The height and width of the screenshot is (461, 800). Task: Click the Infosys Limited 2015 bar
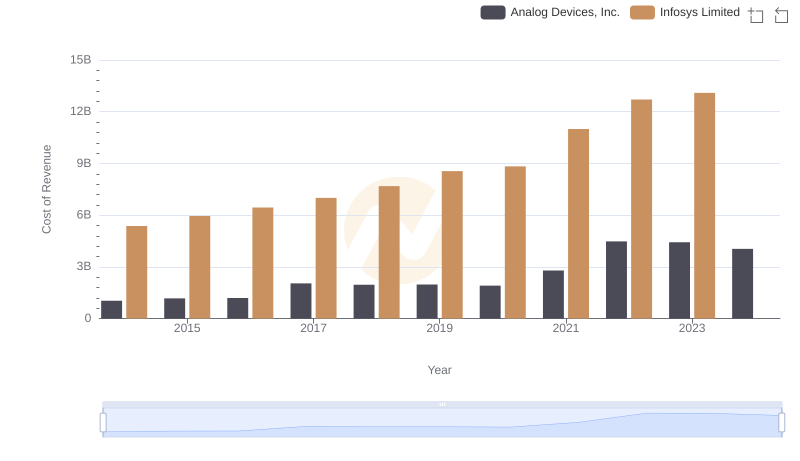point(199,267)
